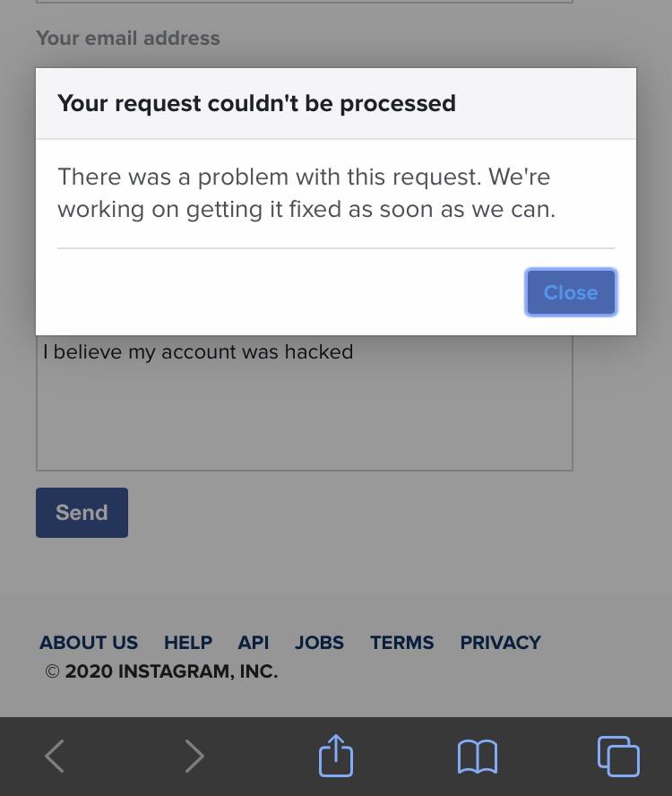Tap Safari's forward arrow

[x=194, y=757]
